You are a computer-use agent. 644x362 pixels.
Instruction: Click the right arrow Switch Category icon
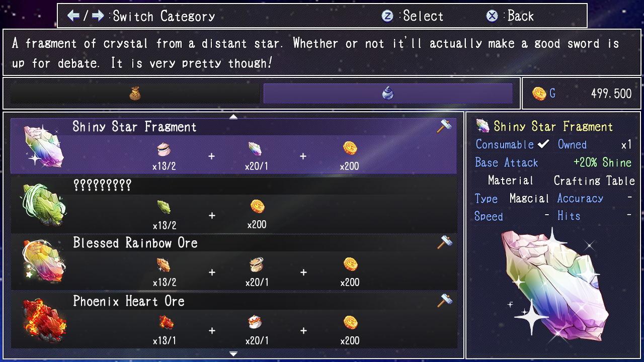click(98, 16)
